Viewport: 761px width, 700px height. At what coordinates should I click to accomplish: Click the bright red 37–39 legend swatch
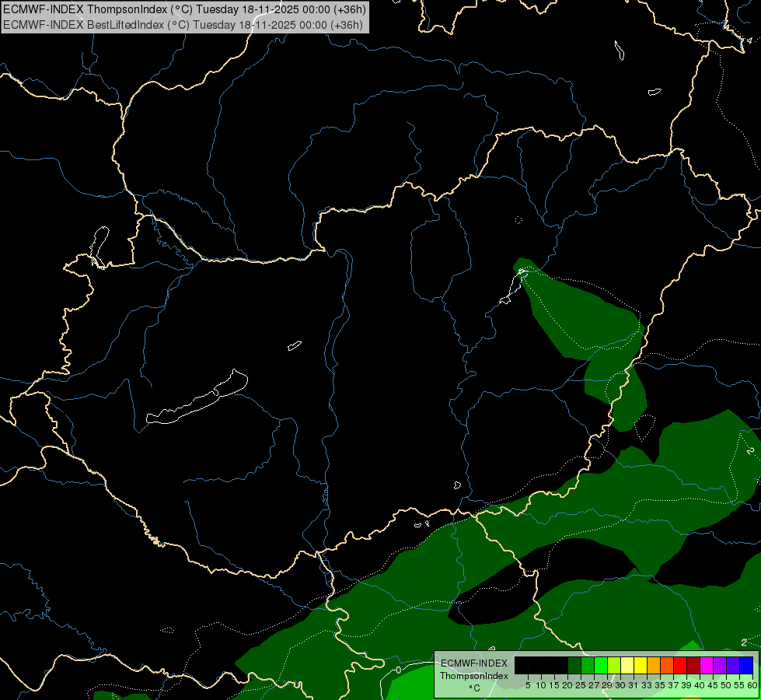click(x=680, y=665)
